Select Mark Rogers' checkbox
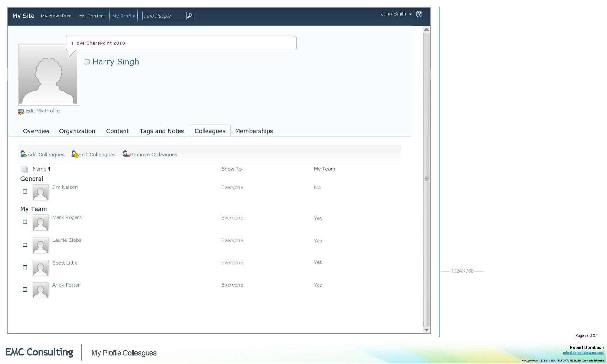Image resolution: width=607 pixels, height=364 pixels. 25,222
